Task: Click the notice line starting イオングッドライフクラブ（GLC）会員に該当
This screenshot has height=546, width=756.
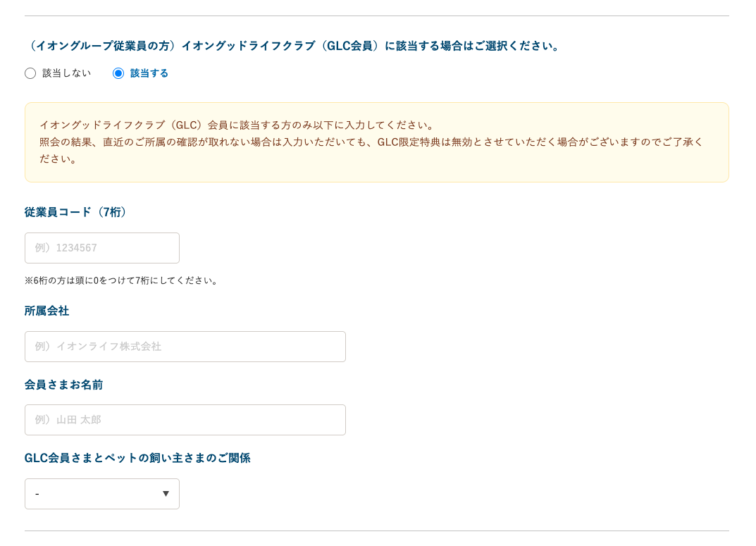Action: [x=238, y=125]
